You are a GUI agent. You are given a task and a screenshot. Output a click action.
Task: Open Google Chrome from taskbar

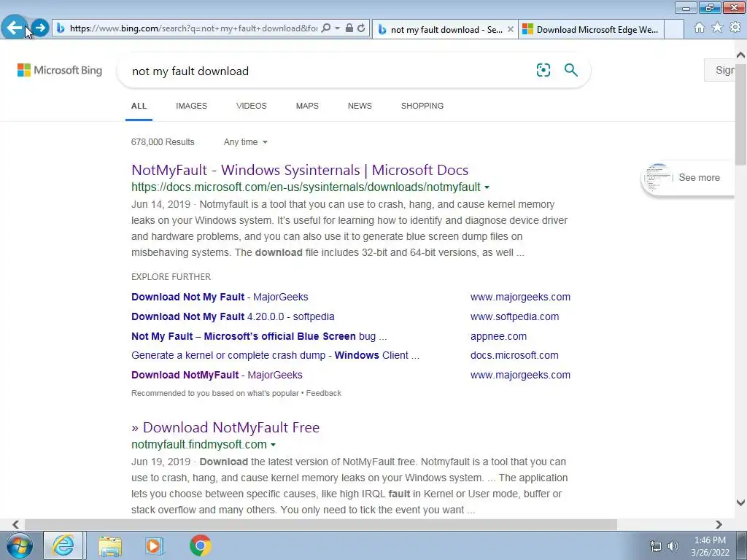pos(200,545)
